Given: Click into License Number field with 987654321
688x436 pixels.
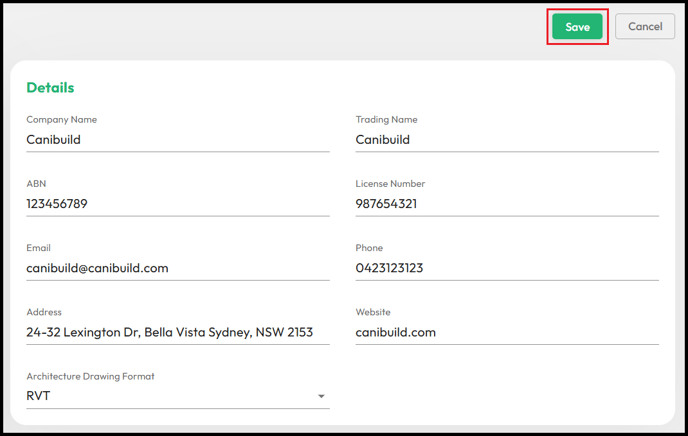Looking at the screenshot, I should coord(507,204).
